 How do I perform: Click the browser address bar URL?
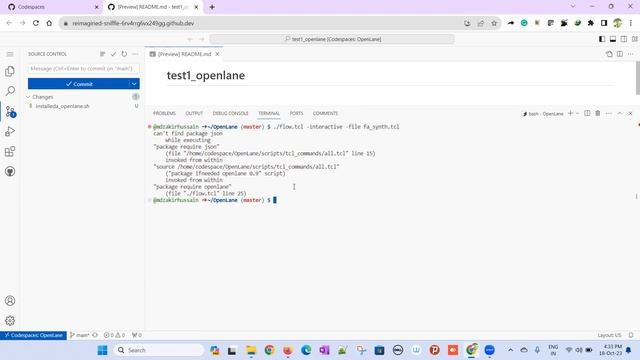(133, 23)
